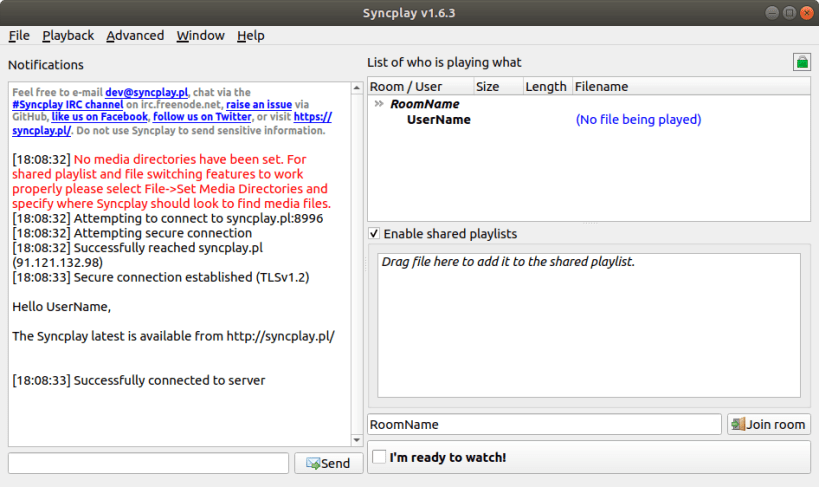Close the Syncplay window
The width and height of the screenshot is (819, 487).
[x=807, y=13]
